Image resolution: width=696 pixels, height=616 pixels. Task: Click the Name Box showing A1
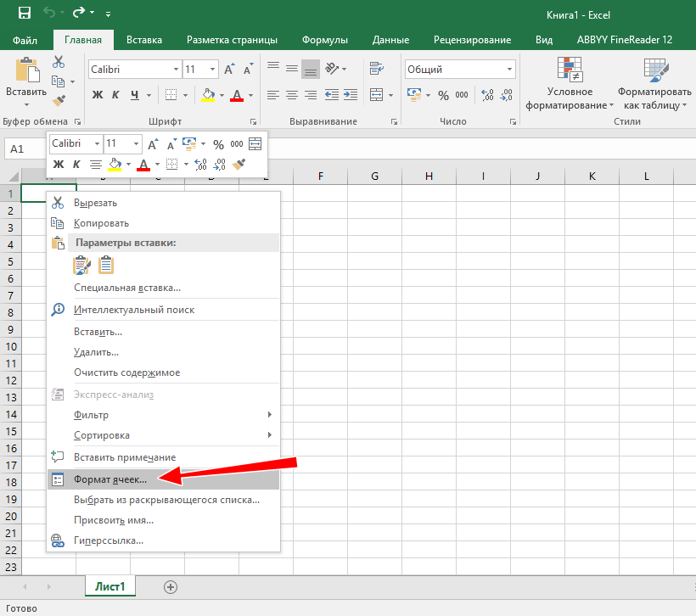[25, 149]
